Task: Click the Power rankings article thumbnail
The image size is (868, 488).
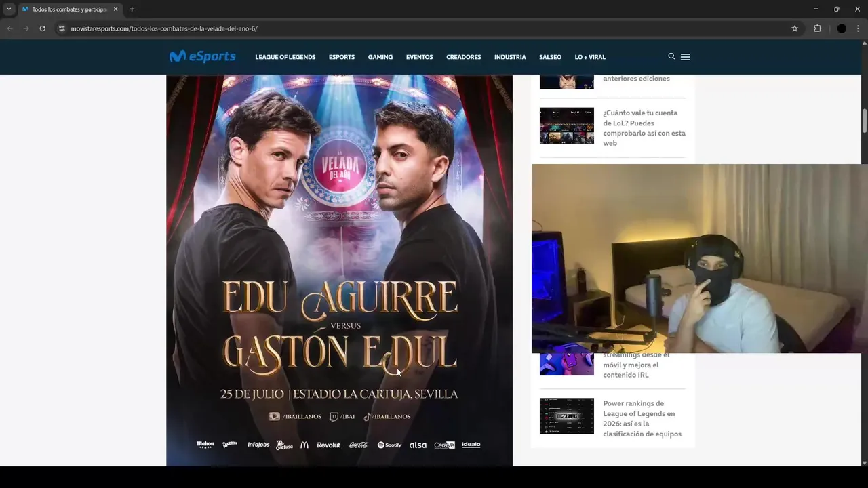Action: 567,416
